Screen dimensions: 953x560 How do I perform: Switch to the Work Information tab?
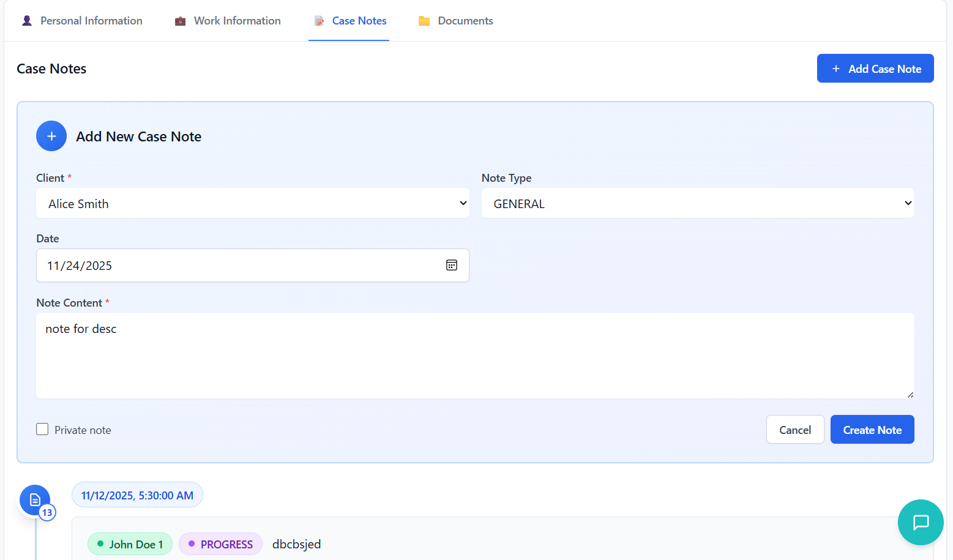tap(237, 21)
